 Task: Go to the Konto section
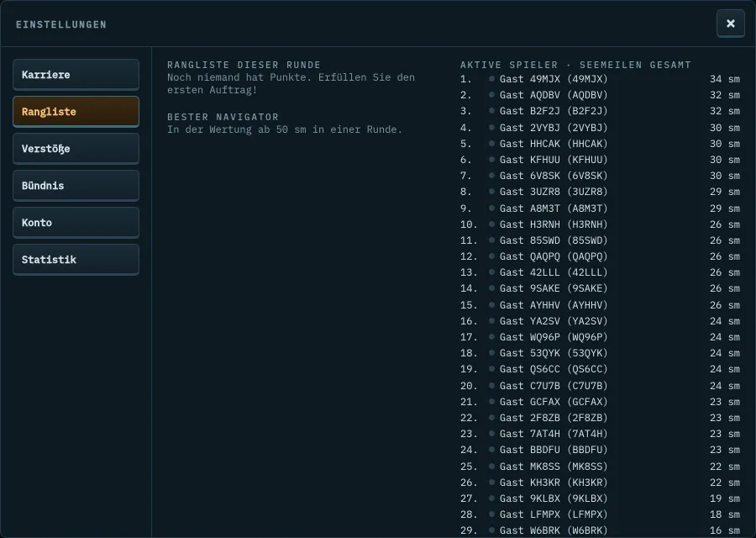76,223
